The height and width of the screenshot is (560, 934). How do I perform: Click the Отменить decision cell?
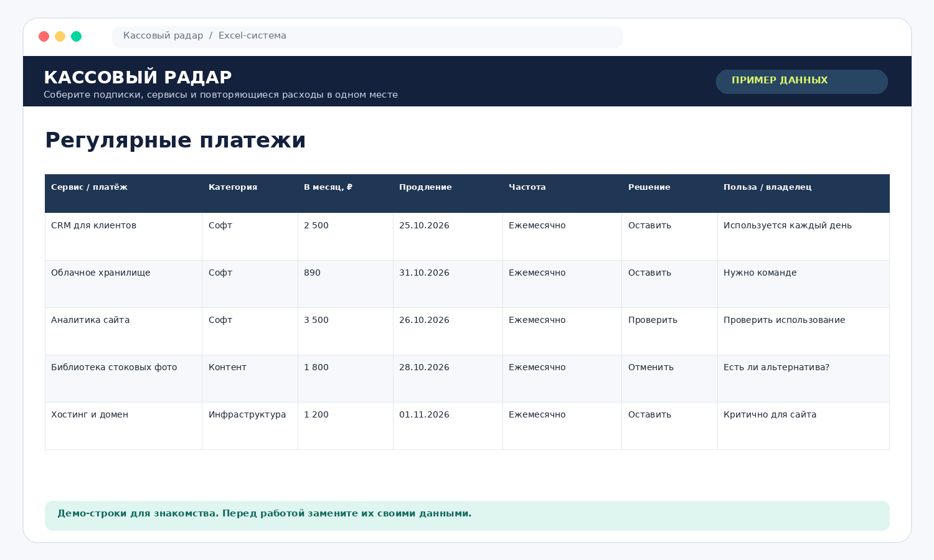(669, 378)
